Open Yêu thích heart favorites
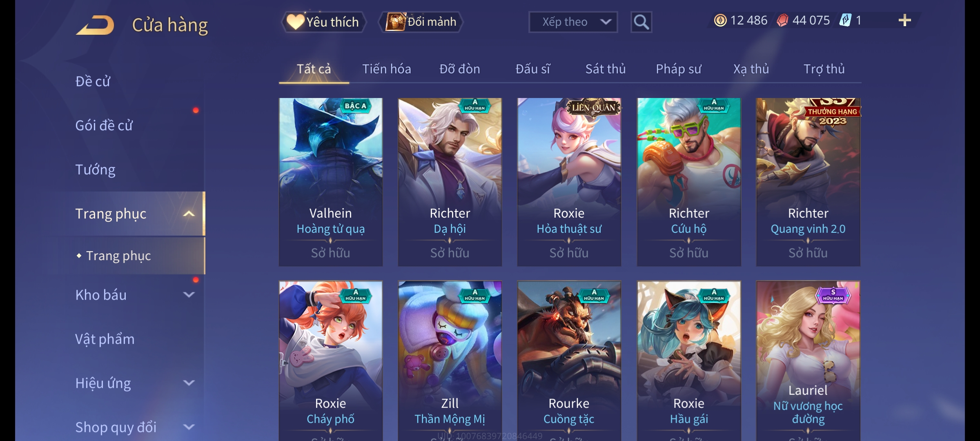This screenshot has width=980, height=441. pos(324,22)
